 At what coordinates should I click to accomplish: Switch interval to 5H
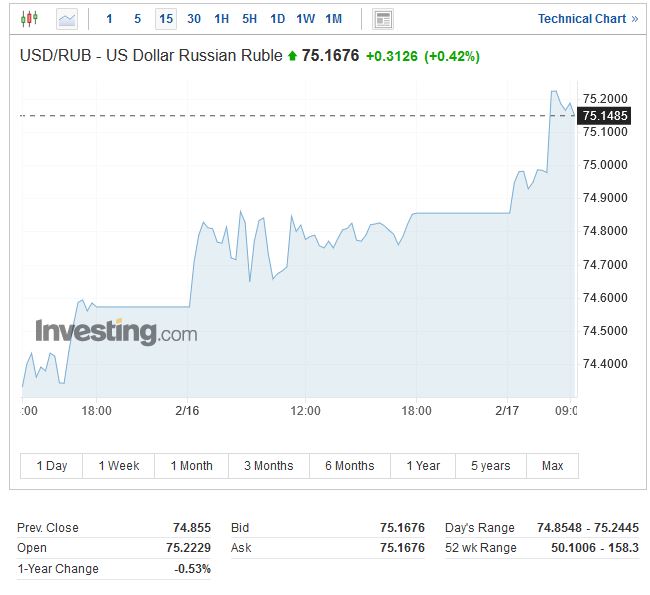point(250,18)
